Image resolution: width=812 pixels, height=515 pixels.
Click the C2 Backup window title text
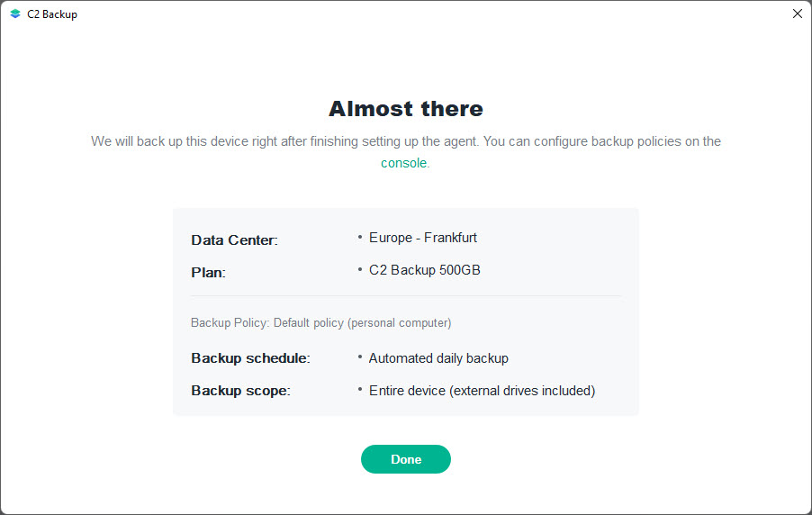pyautogui.click(x=52, y=14)
